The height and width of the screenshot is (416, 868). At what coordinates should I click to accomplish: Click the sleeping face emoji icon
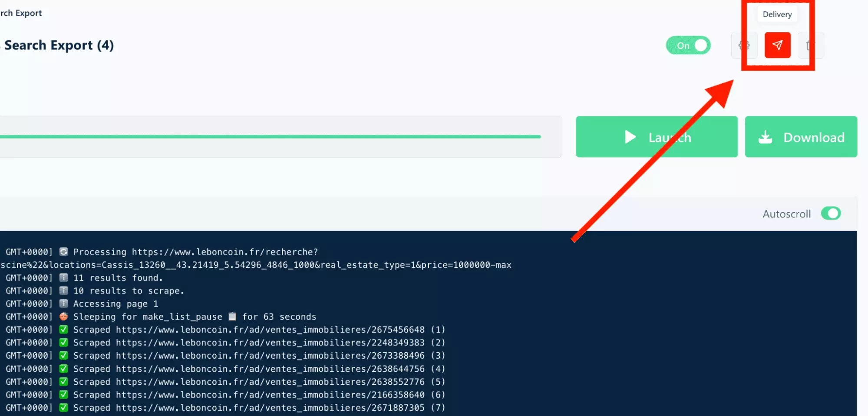click(x=63, y=317)
